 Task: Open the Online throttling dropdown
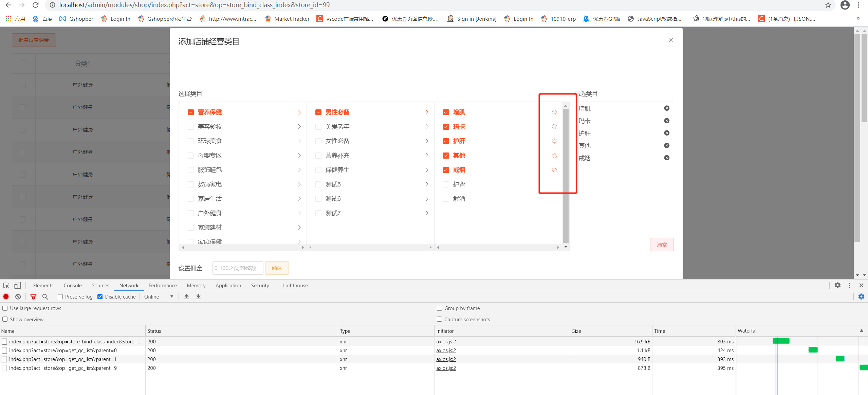(159, 297)
